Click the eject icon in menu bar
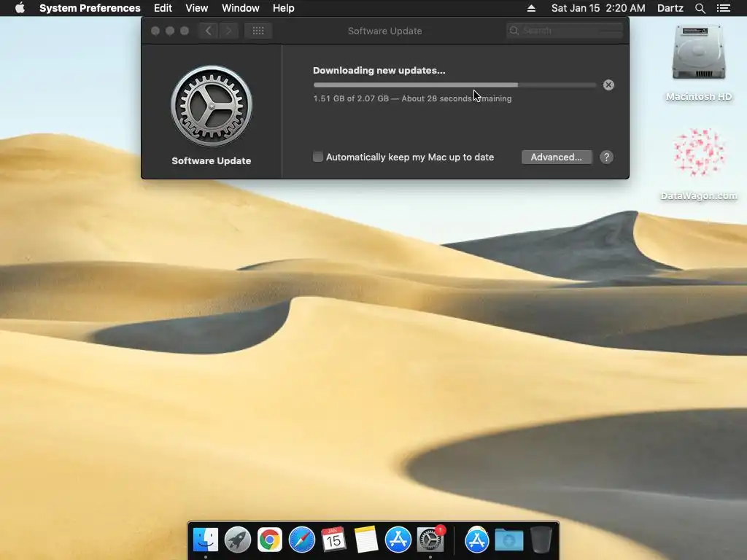Screen dimensions: 747x560 [x=531, y=8]
